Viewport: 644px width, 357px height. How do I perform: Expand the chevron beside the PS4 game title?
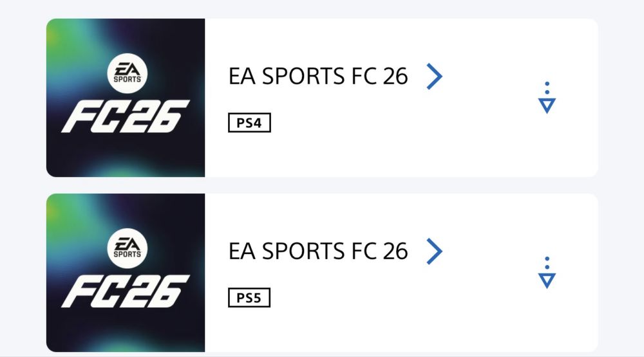(x=435, y=76)
